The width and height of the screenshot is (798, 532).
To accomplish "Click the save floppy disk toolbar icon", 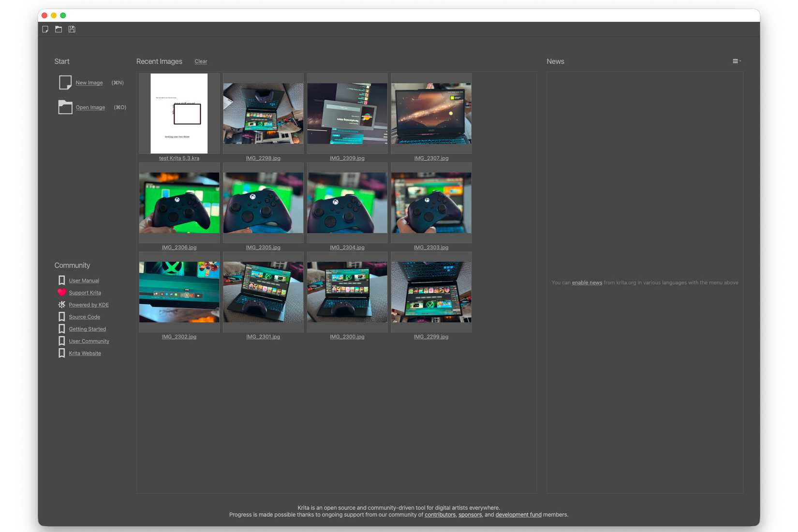I will (72, 29).
